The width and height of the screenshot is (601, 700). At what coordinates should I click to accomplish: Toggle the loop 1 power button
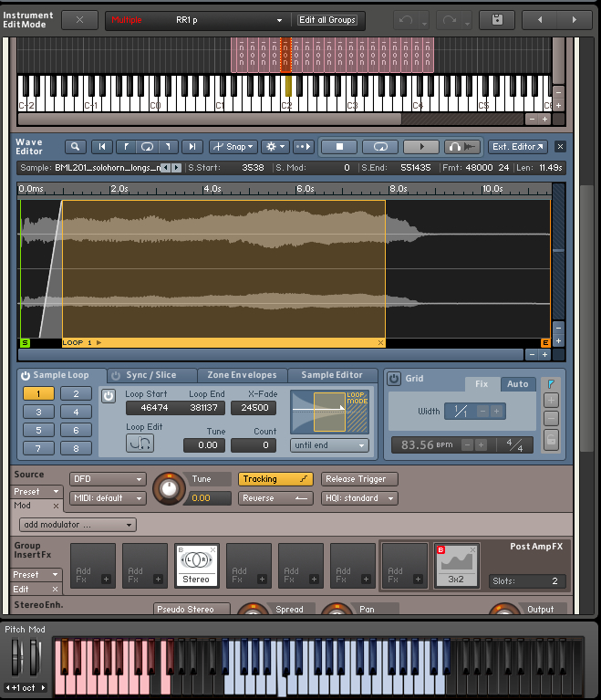click(x=109, y=396)
